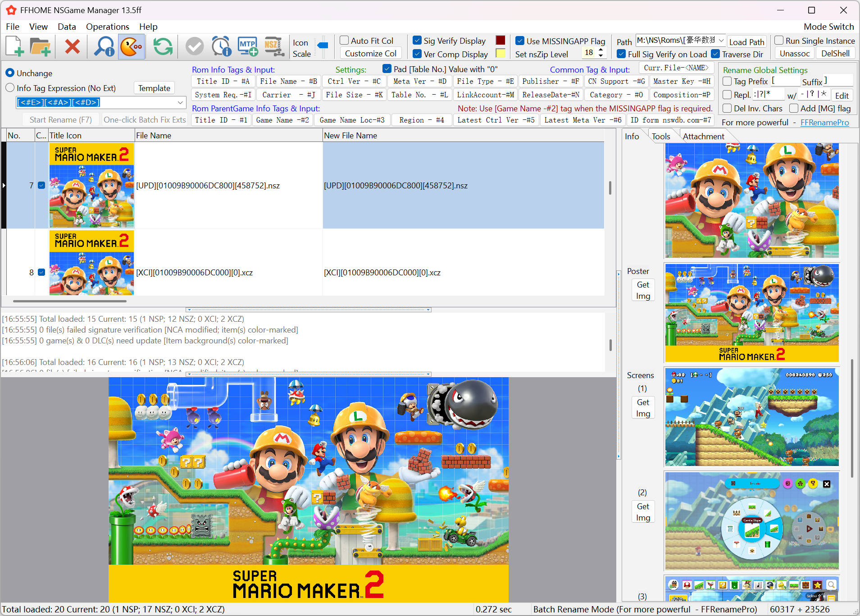Click Edit in Rename Global Settings
Viewport: 860px width, 616px height.
tap(842, 96)
